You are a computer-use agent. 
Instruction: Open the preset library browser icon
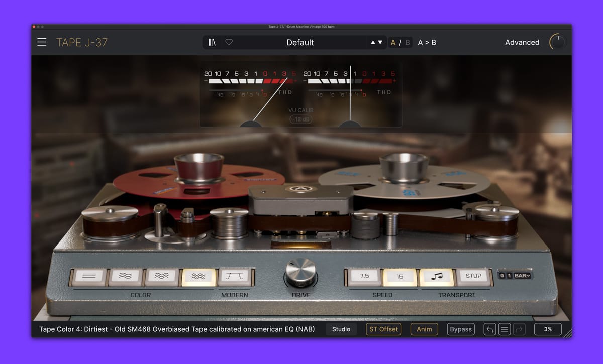[x=212, y=42]
